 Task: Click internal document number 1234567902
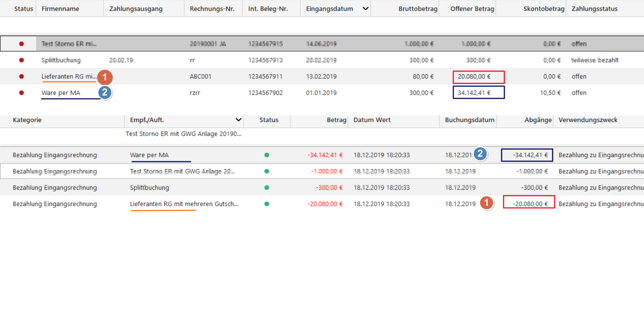(265, 93)
